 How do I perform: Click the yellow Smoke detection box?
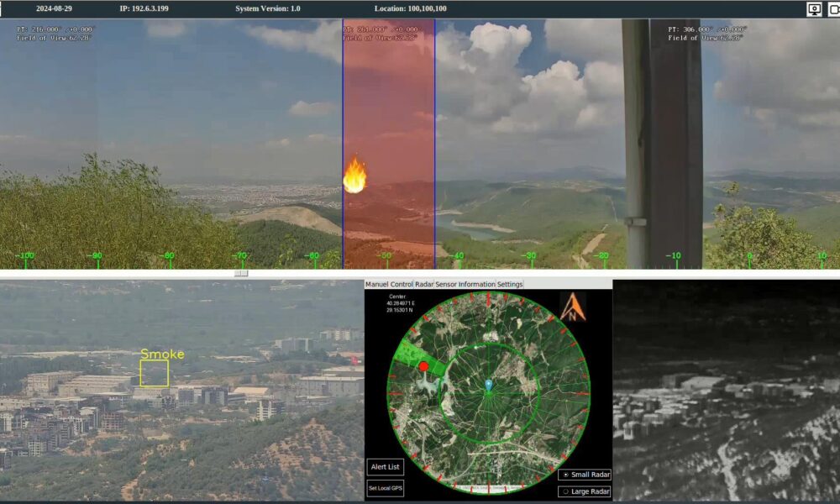pyautogui.click(x=154, y=373)
